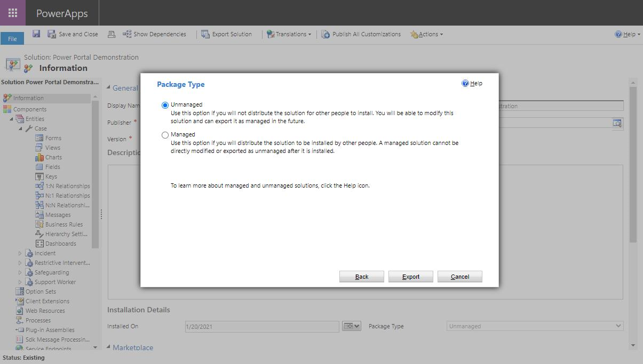Screen dimensions: 643x364
Task: Click the Save and Close button
Action: tap(73, 34)
